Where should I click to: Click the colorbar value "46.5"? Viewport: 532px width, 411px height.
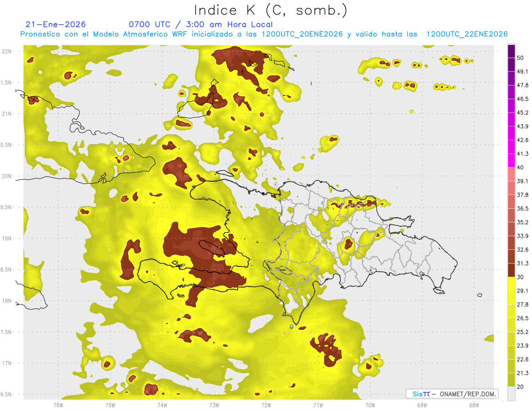point(523,99)
